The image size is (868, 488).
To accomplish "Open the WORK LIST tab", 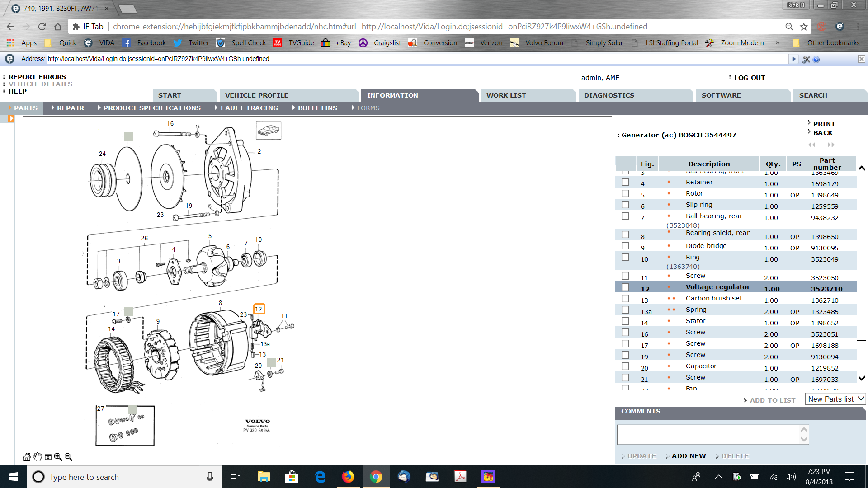I will [x=506, y=95].
